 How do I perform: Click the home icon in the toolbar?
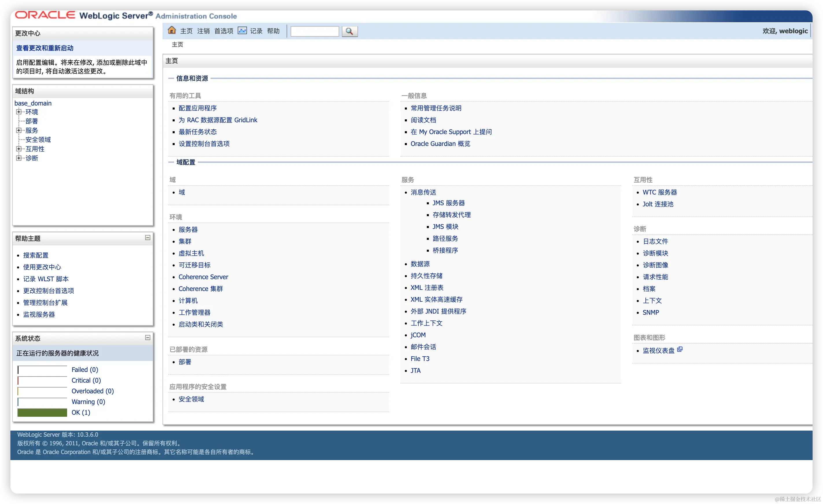click(x=172, y=30)
